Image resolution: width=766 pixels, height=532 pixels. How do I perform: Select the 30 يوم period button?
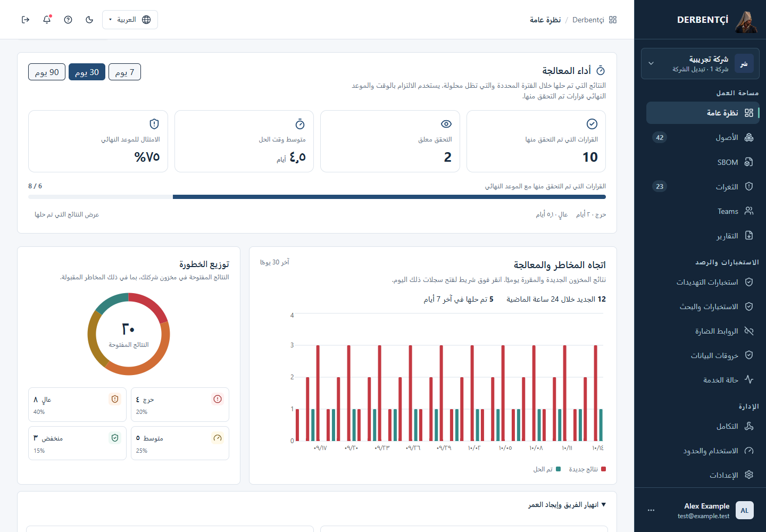tap(87, 72)
